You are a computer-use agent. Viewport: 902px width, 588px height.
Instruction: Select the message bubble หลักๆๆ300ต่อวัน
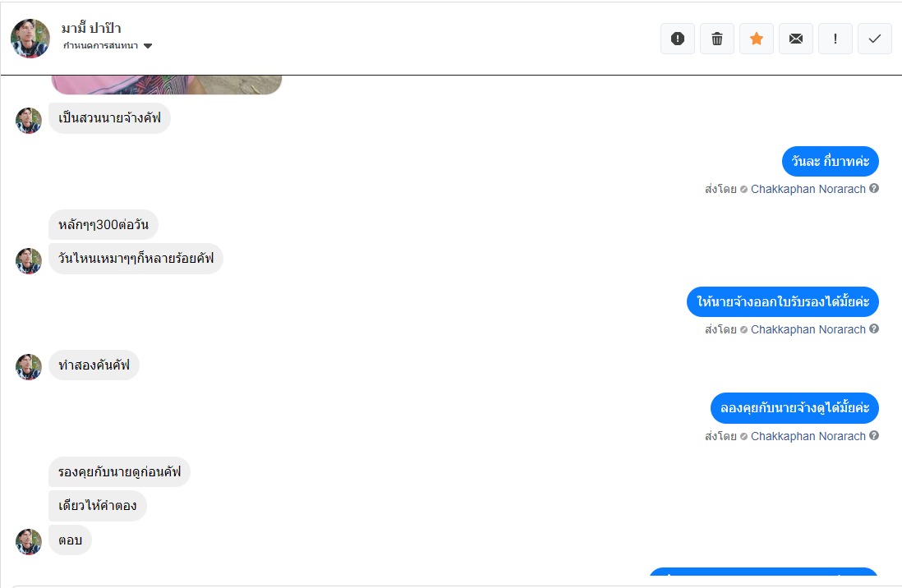pos(104,224)
